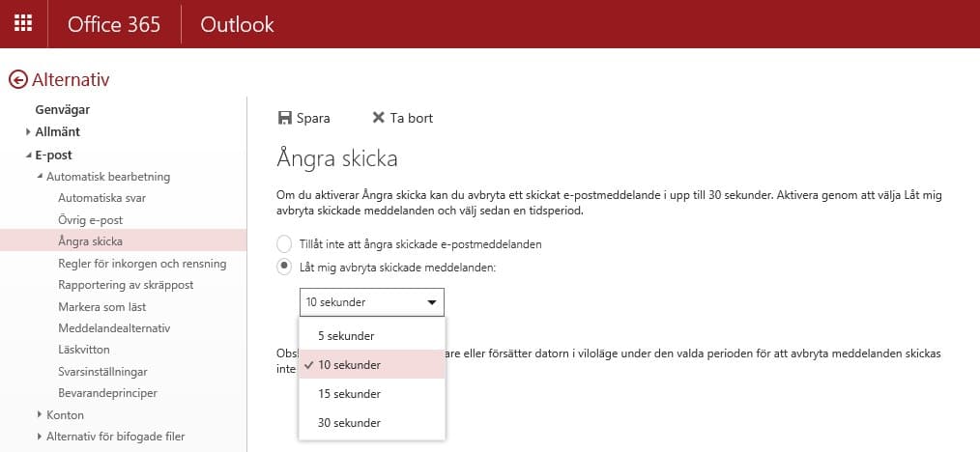
Task: Pick the 15 sekunder option
Action: point(349,394)
